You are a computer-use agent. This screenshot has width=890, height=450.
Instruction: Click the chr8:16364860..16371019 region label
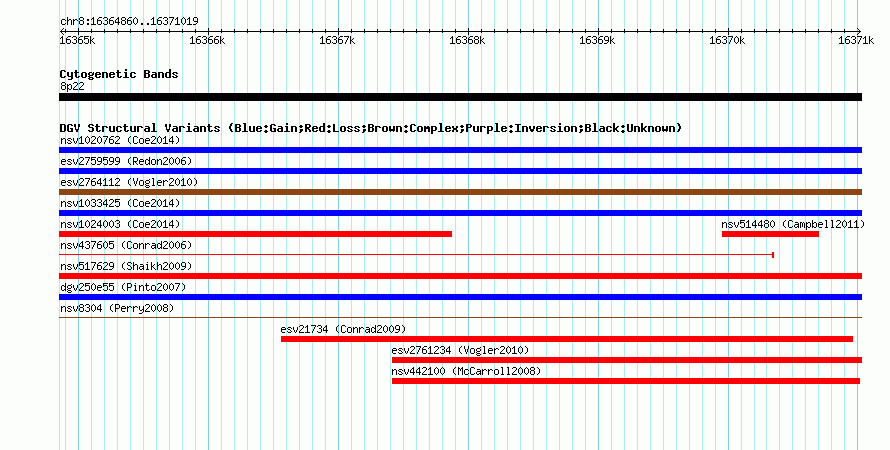(129, 22)
